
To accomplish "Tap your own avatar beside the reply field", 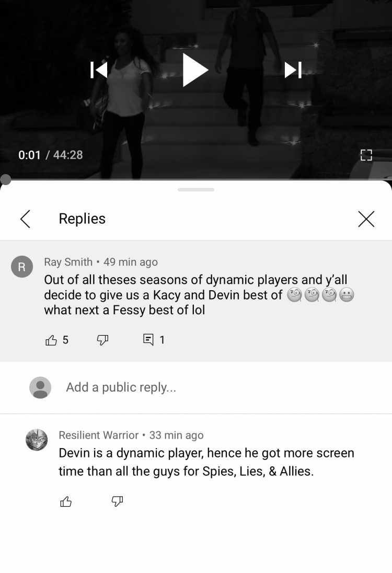I will tap(40, 387).
